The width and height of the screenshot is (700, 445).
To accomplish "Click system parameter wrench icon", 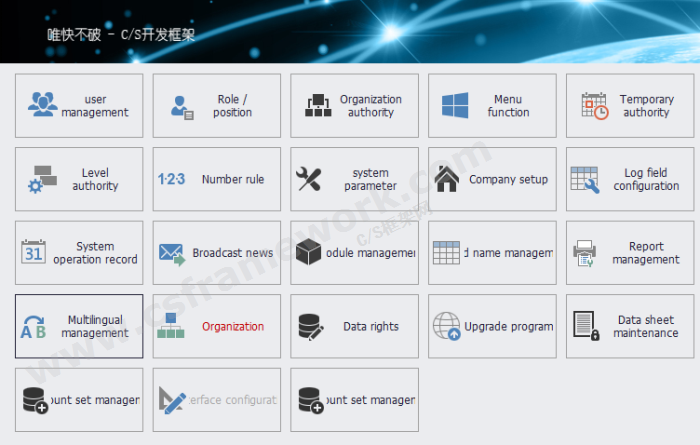I will (309, 180).
